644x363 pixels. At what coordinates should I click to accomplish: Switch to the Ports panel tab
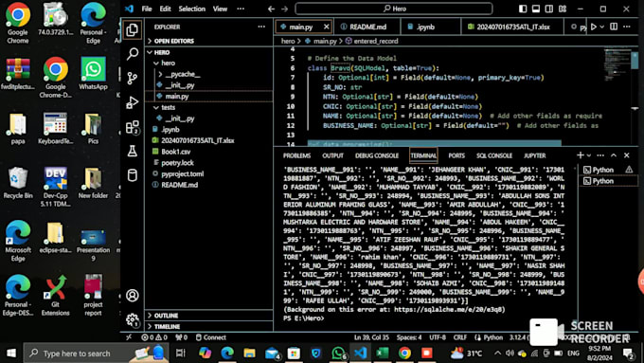tap(456, 155)
